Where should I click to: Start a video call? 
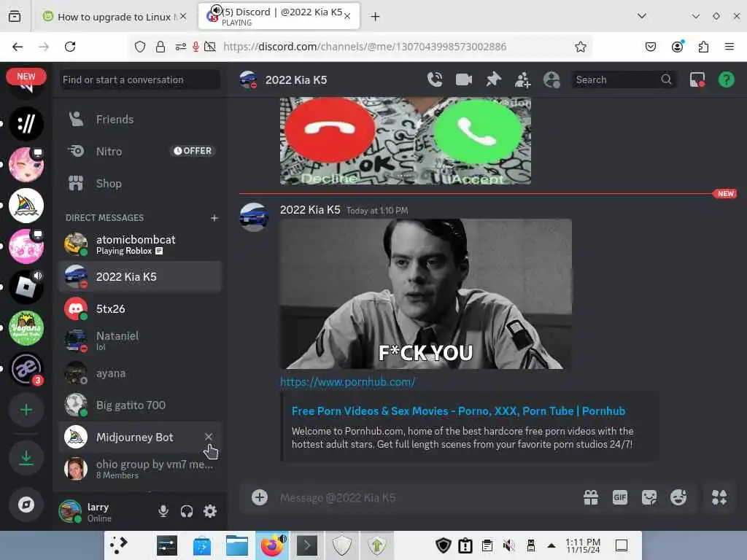[463, 79]
